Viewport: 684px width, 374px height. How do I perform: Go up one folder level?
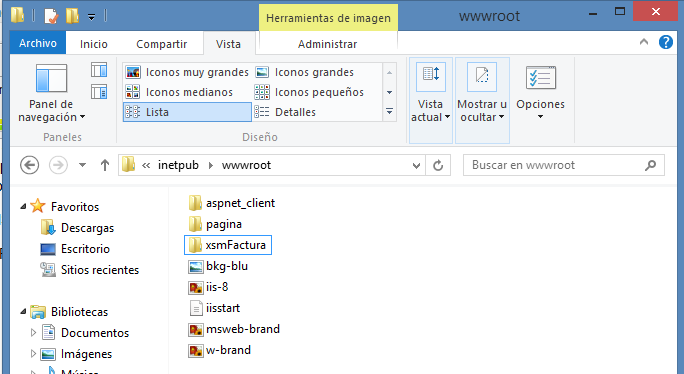(105, 165)
